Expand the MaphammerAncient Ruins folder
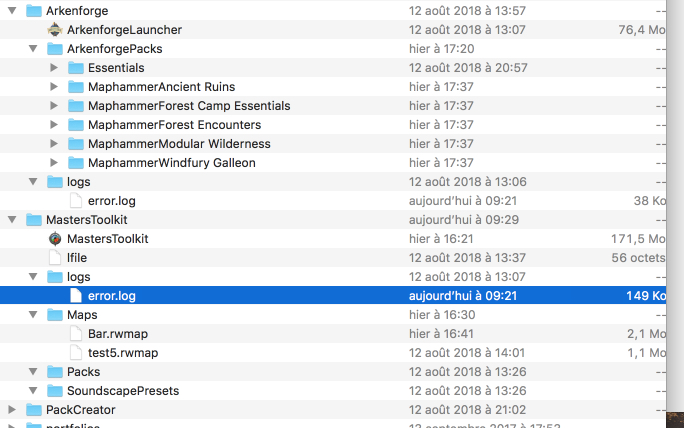Image resolution: width=684 pixels, height=428 pixels. [54, 87]
